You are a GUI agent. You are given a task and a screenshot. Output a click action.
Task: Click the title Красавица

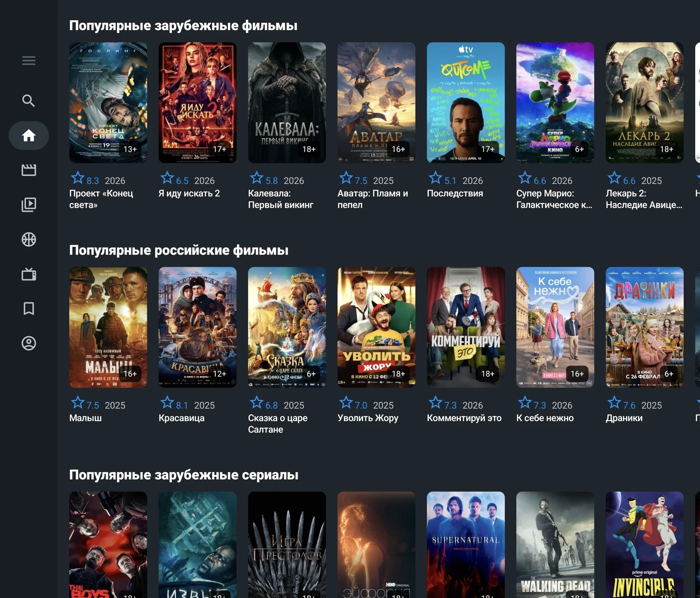pyautogui.click(x=182, y=418)
